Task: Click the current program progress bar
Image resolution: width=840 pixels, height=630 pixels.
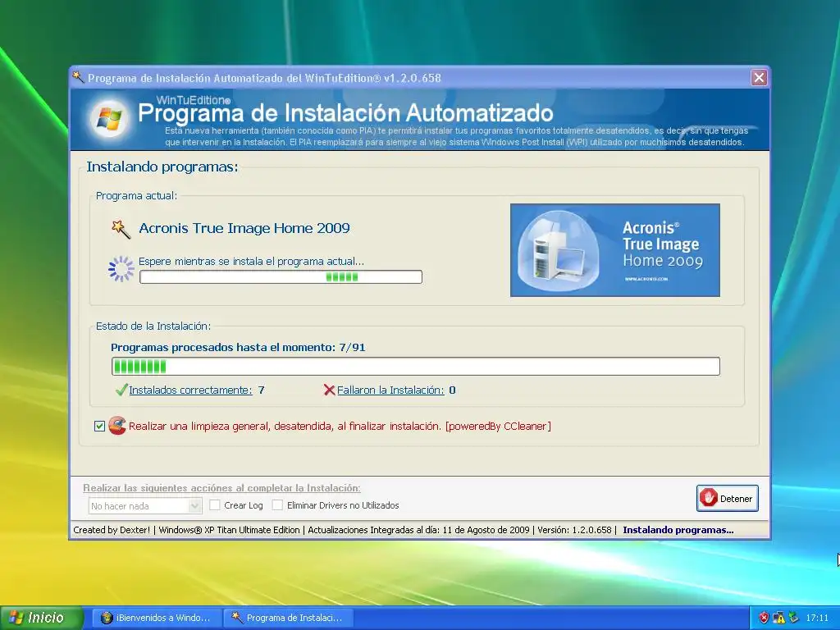Action: (281, 277)
